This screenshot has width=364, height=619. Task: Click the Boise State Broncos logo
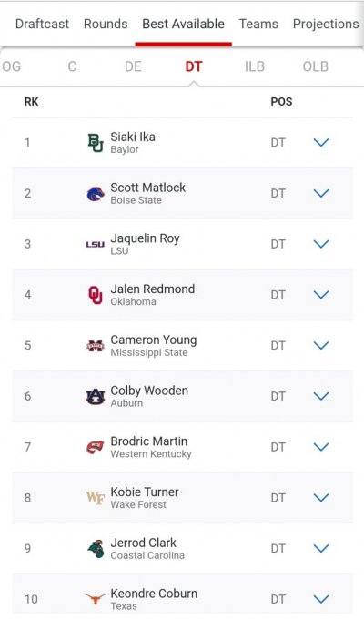pos(96,193)
